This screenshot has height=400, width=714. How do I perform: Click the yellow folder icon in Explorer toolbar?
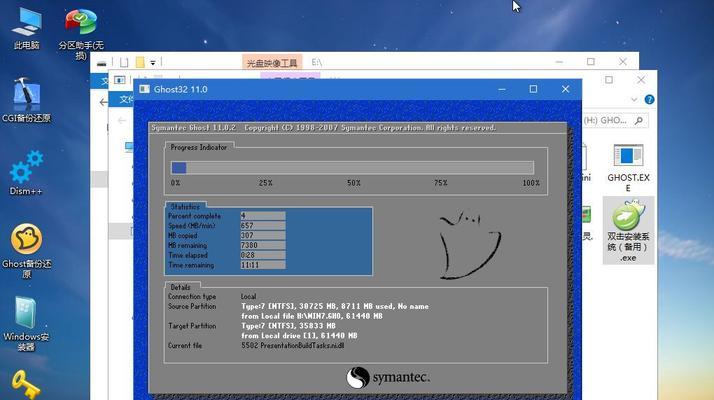(x=140, y=62)
